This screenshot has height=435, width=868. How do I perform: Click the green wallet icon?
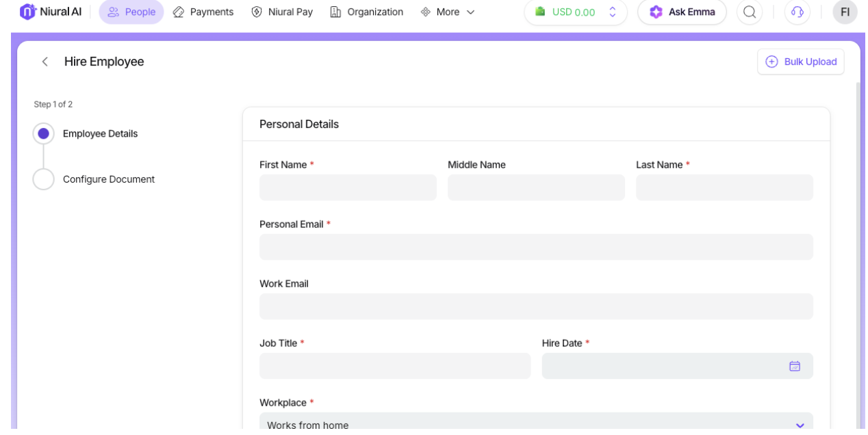pos(541,12)
